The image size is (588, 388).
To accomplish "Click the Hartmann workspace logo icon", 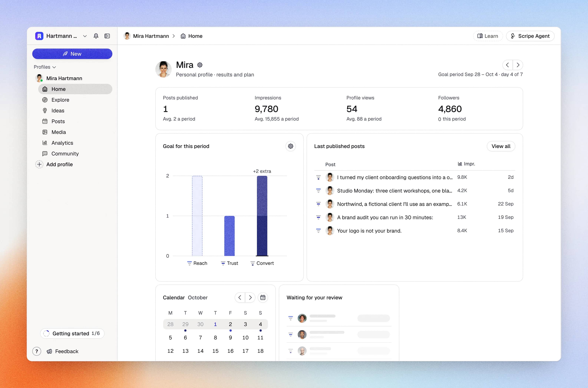I will point(39,36).
